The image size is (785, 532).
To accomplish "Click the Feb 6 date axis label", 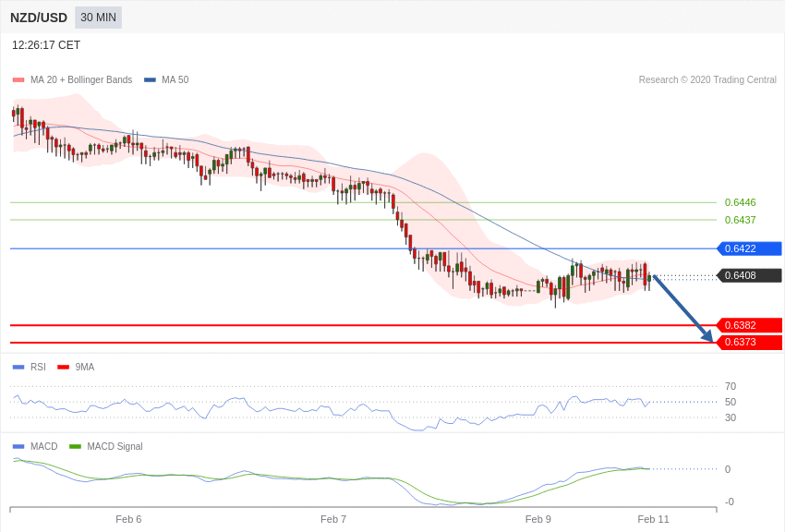I will pyautogui.click(x=128, y=519).
